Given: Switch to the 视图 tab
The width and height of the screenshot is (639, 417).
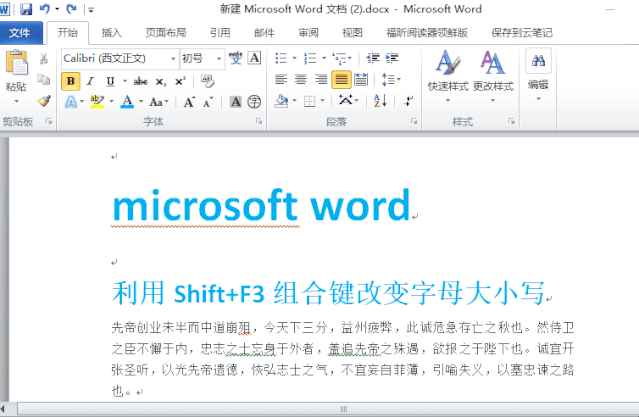Looking at the screenshot, I should (353, 33).
